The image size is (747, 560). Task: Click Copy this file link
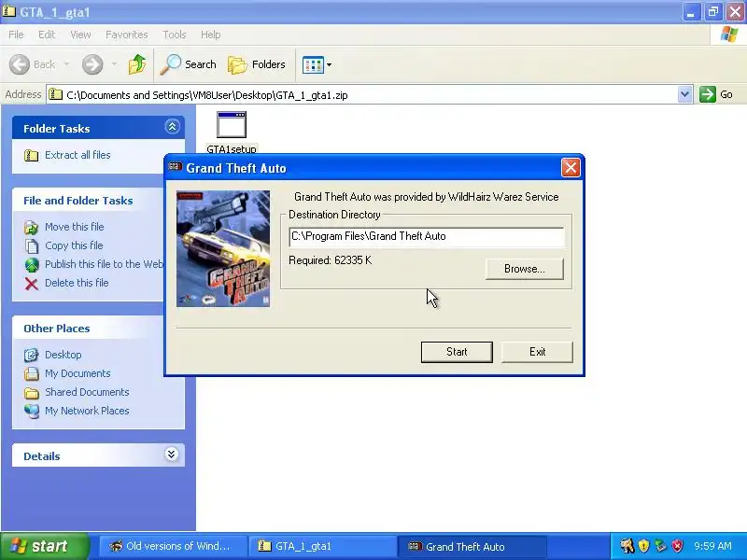tap(74, 245)
